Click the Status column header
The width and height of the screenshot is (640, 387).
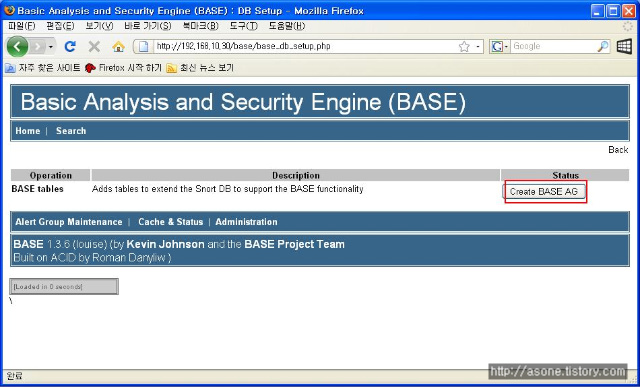coord(565,176)
